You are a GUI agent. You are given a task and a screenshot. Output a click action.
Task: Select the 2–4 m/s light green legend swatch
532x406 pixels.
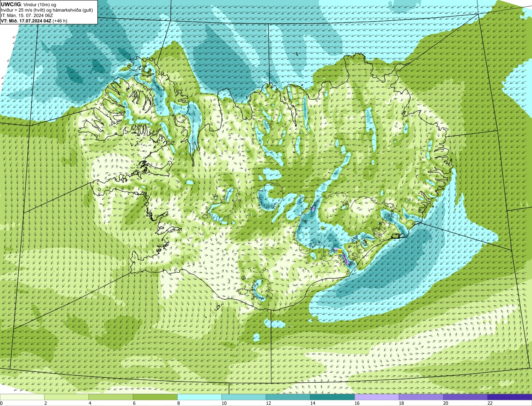[x=66, y=397]
